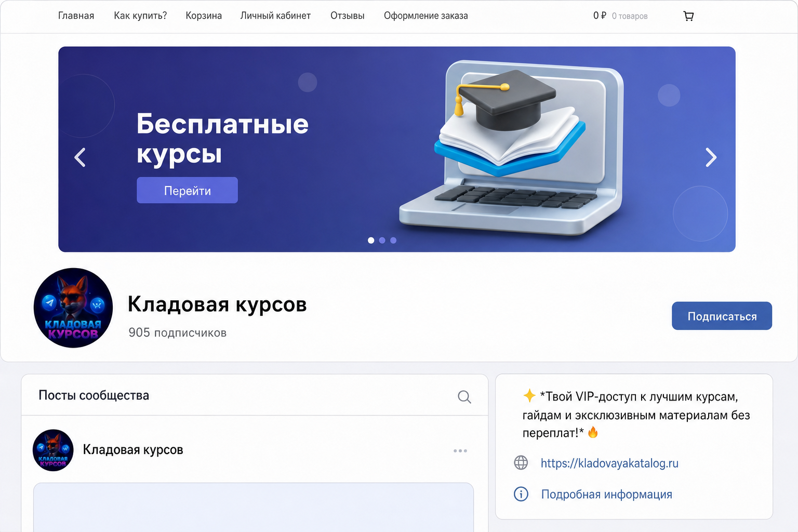Click the Посты сообщества heading
The image size is (798, 532).
click(94, 395)
